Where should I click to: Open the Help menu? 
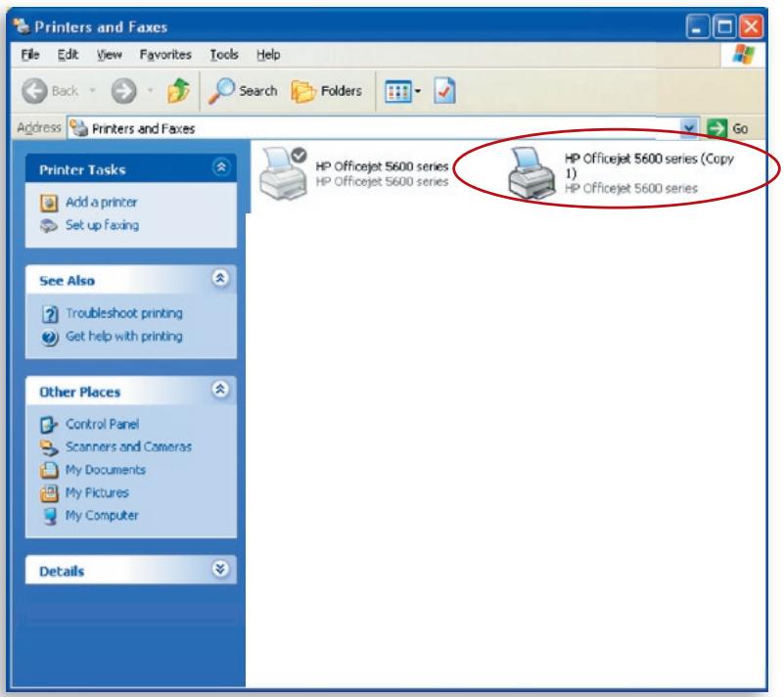point(268,55)
